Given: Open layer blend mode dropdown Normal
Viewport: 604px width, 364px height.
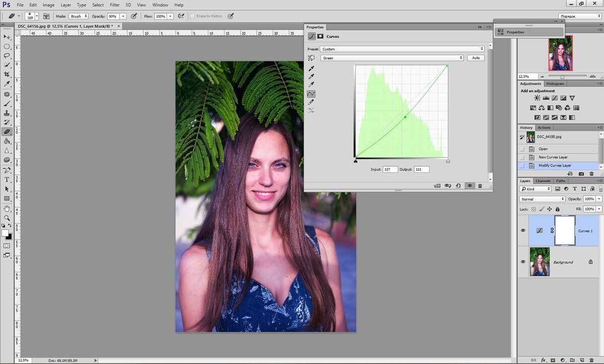Looking at the screenshot, I should 542,199.
